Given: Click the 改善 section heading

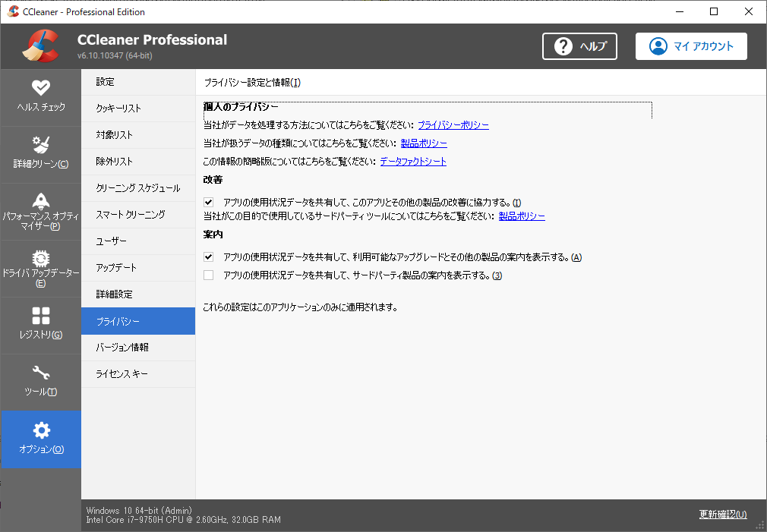Looking at the screenshot, I should [x=213, y=180].
